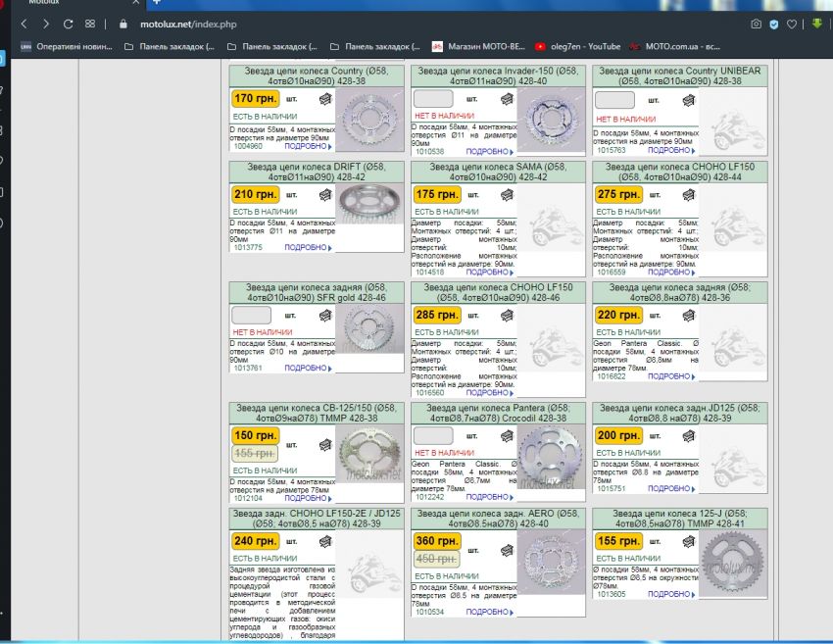Open the Opera speed dial grid icon
The image size is (833, 644).
90,24
